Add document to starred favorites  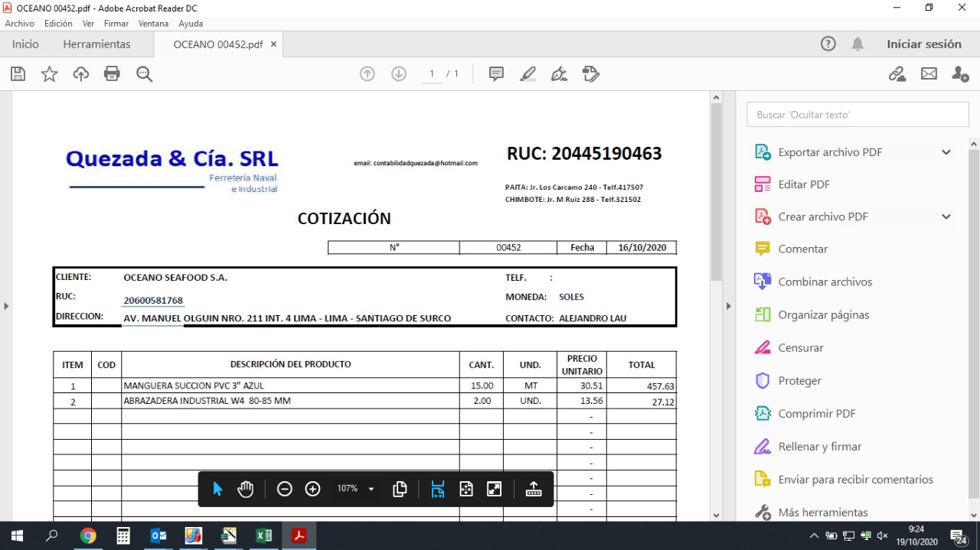click(x=50, y=74)
